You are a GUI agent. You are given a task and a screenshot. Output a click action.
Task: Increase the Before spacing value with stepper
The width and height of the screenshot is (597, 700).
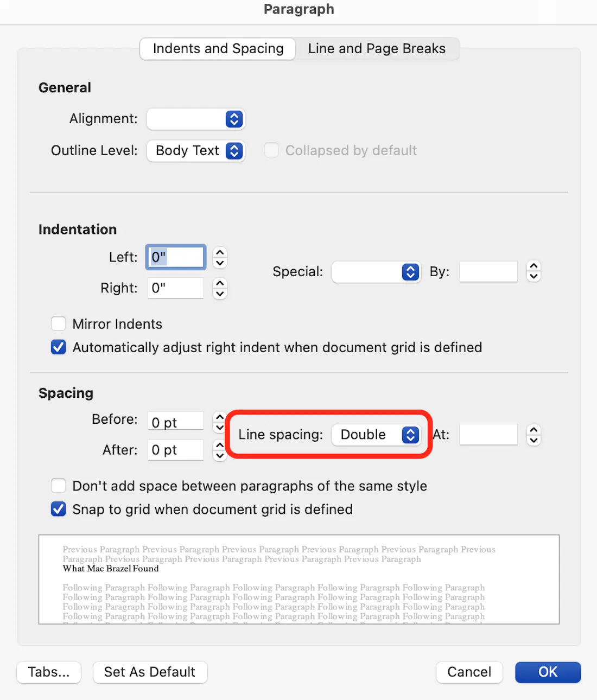pos(220,416)
